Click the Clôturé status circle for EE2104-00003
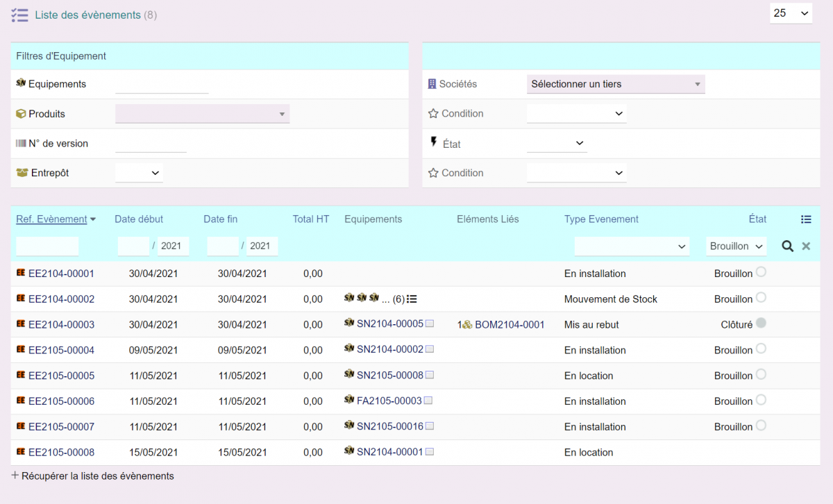Screen dimensions: 833x504 coord(761,324)
